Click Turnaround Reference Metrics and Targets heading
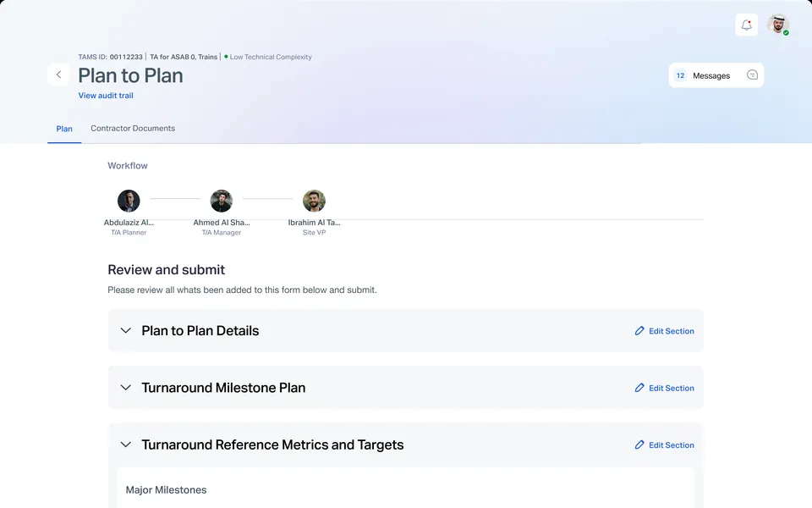Screen dimensions: 812x508 pos(272,444)
